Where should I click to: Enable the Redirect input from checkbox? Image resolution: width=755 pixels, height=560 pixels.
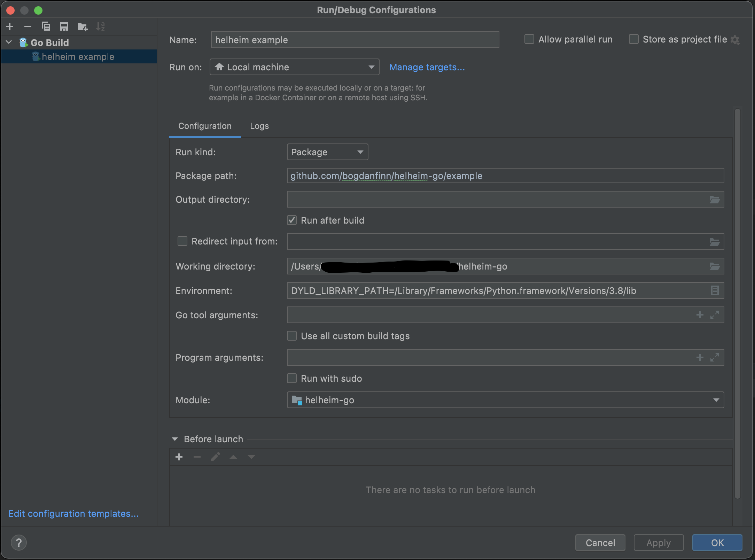[182, 242]
